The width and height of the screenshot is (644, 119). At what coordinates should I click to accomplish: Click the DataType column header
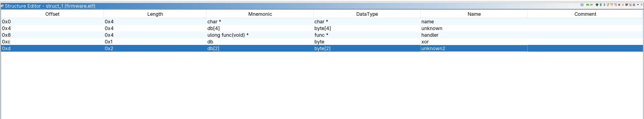click(367, 14)
